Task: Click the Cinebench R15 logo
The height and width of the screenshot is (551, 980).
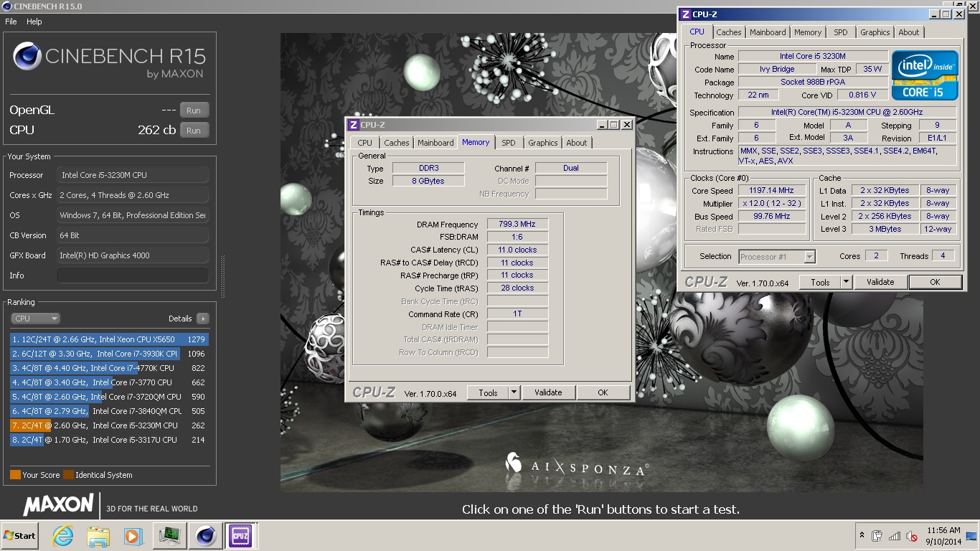Action: 109,60
